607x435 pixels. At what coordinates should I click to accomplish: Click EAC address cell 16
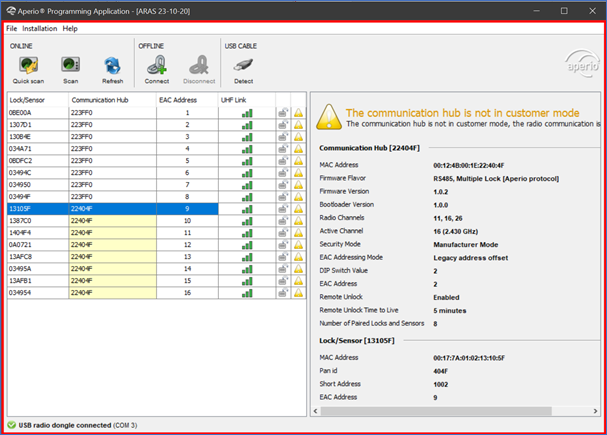pos(187,293)
